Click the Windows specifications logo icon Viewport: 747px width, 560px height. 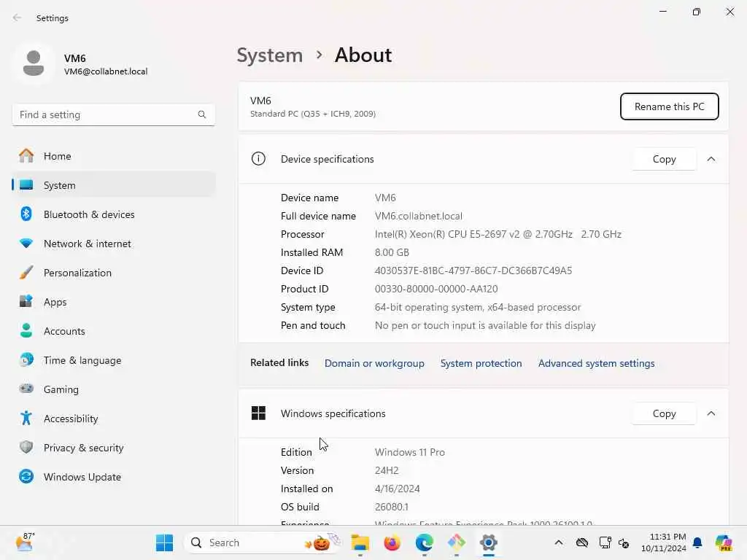258,413
